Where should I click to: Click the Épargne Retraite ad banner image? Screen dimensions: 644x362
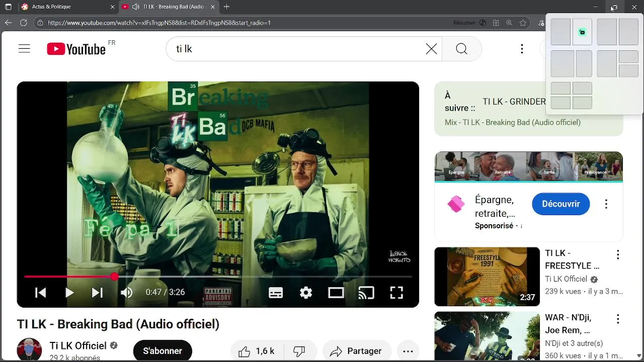[x=529, y=166]
